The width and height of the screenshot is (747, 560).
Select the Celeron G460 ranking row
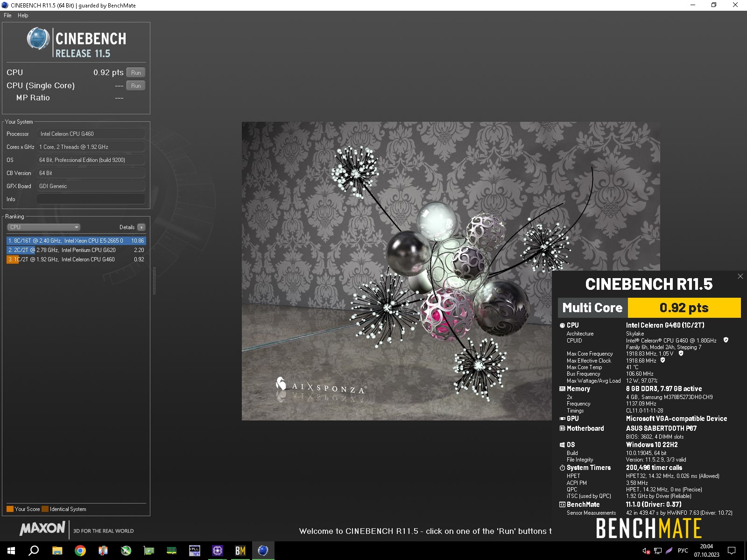[x=76, y=259]
